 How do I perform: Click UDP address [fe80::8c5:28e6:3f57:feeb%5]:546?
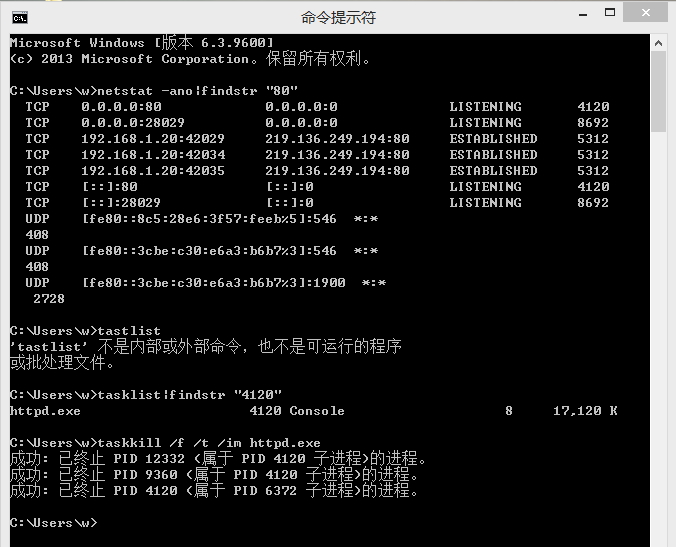point(209,219)
